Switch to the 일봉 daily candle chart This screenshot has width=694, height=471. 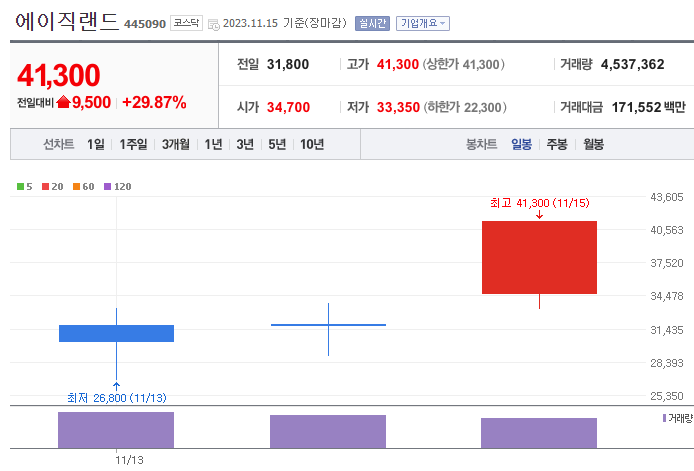click(521, 144)
